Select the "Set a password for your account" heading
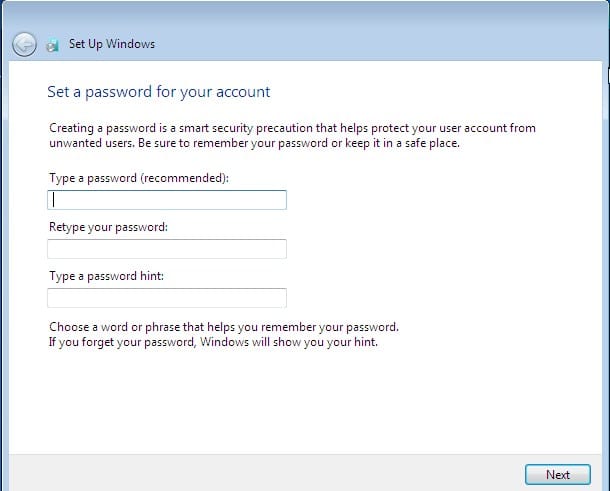This screenshot has width=610, height=491. 159,92
